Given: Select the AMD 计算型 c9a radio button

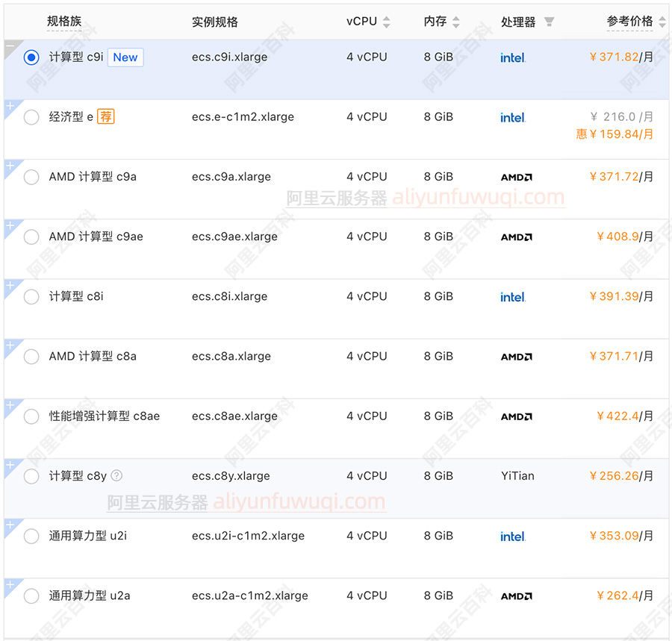Looking at the screenshot, I should [31, 177].
